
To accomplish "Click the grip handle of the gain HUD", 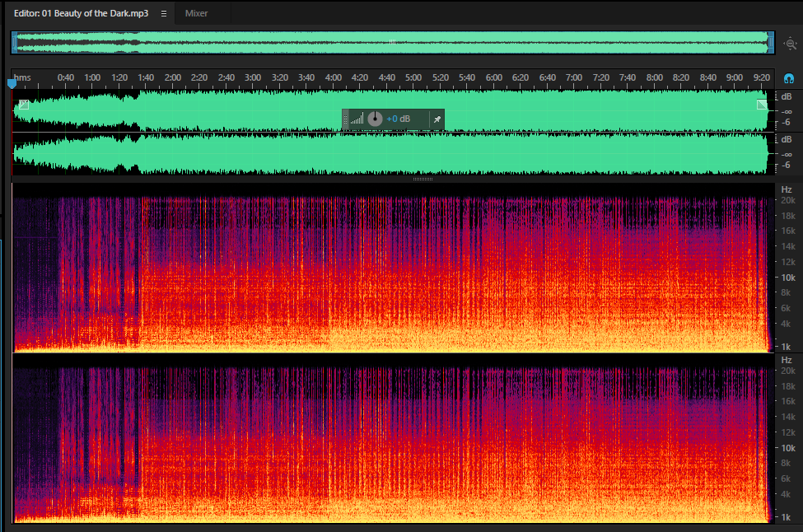I will pyautogui.click(x=346, y=119).
